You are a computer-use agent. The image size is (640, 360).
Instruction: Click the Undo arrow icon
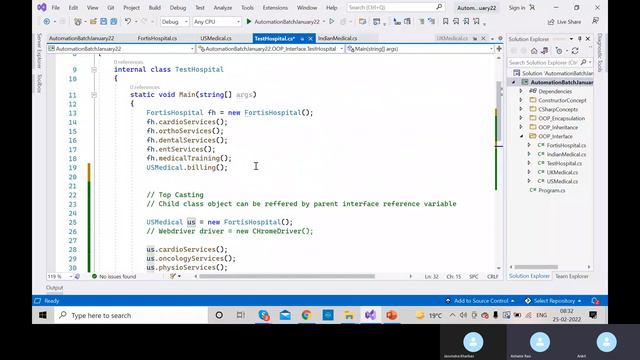point(128,22)
